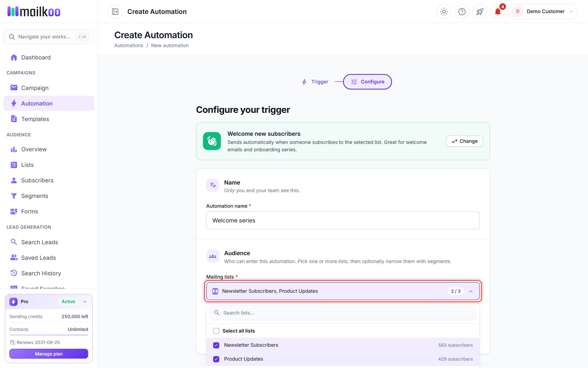Click the Saved Leads people icon
Screen dimensions: 588x368
coord(14,258)
